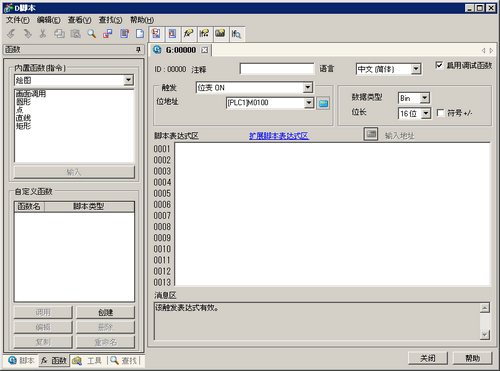Image resolution: width=500 pixels, height=371 pixels.
Task: Switch to the 工具 tab at bottom
Action: point(89,361)
